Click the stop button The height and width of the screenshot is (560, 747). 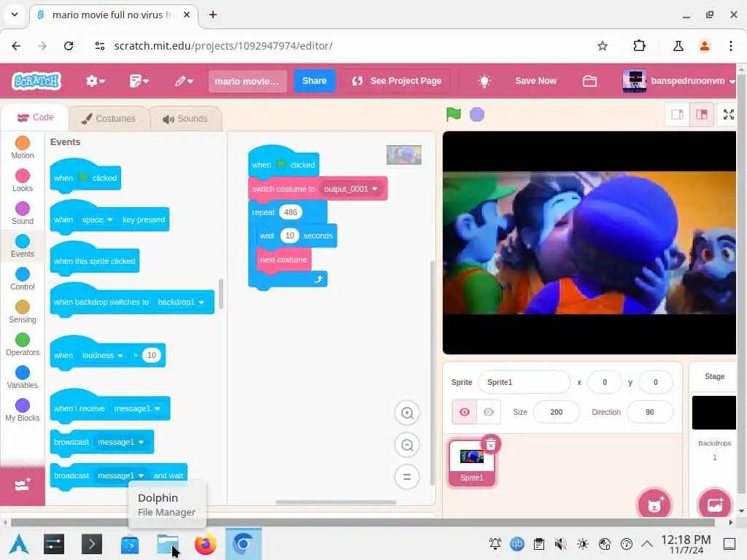477,114
